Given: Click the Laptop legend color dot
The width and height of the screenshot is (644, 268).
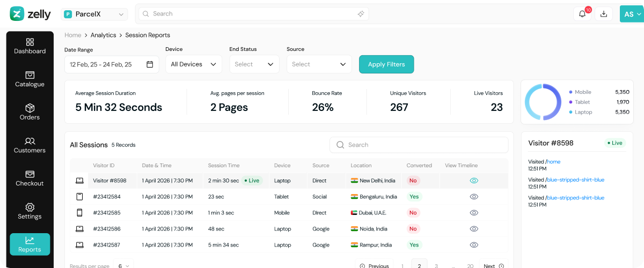Looking at the screenshot, I should click(x=570, y=112).
